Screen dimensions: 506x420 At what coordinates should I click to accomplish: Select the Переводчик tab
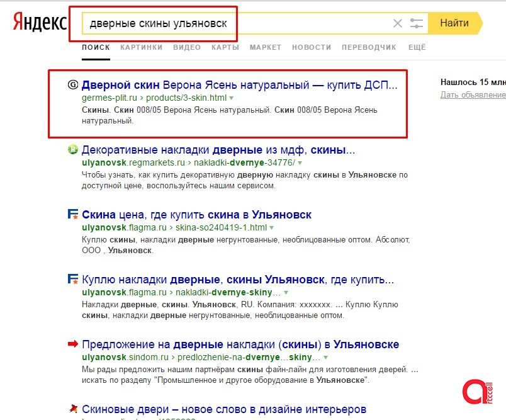(369, 47)
